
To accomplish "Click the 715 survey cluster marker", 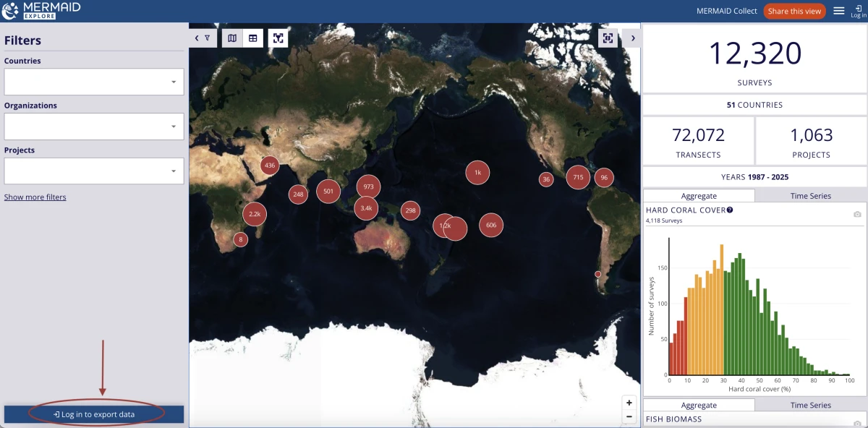I will 578,177.
